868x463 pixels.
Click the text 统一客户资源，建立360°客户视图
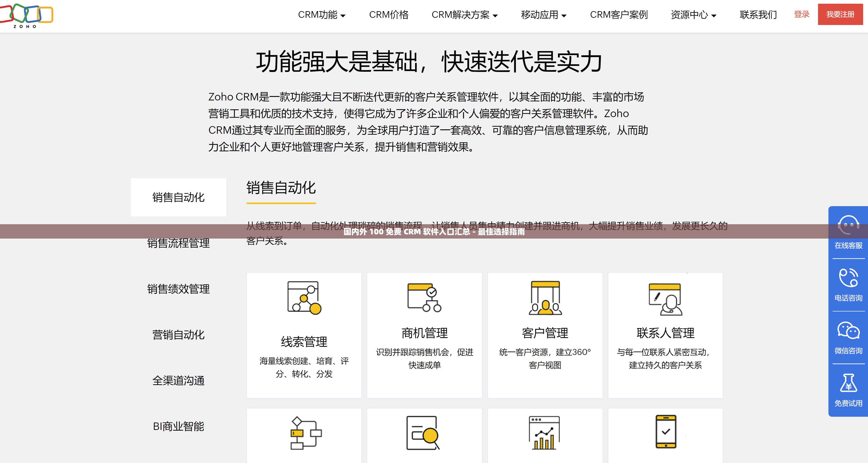(545, 359)
